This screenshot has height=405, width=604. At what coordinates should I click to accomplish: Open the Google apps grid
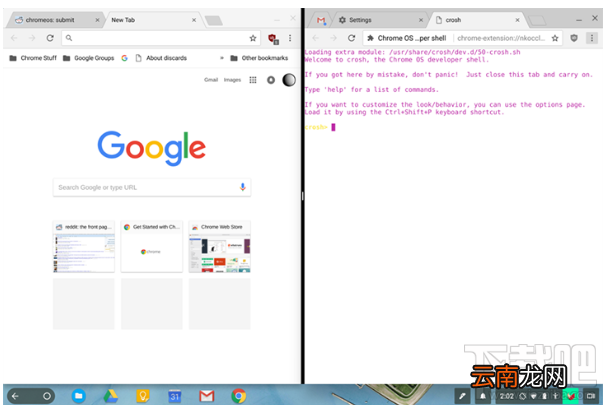[x=253, y=80]
